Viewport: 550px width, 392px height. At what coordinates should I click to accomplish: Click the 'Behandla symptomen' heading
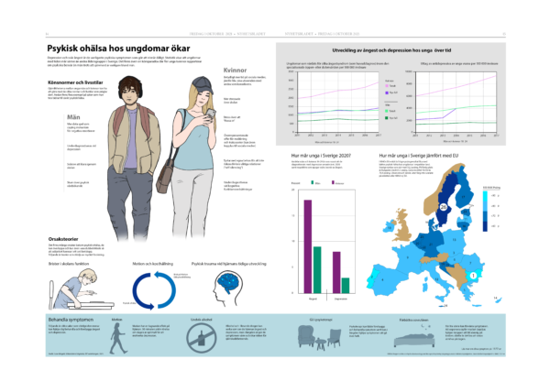click(71, 320)
